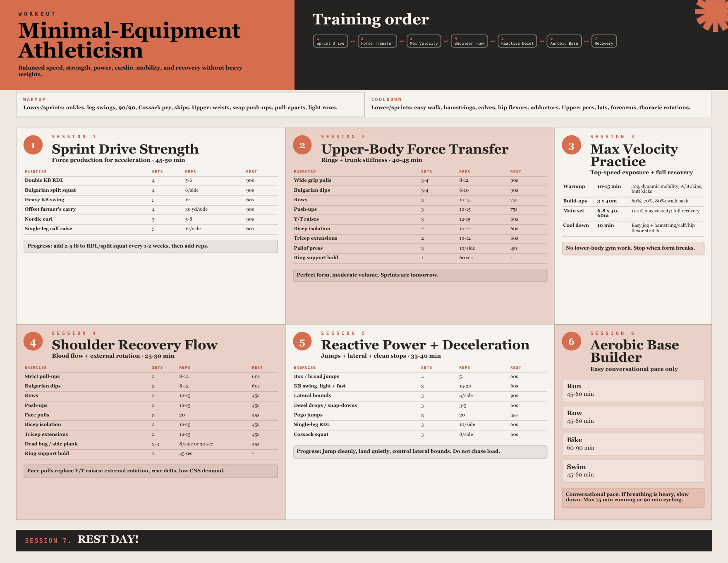Click the Aerobic Base Builder heading
Viewport: 728px width, 563px height.
pyautogui.click(x=634, y=351)
